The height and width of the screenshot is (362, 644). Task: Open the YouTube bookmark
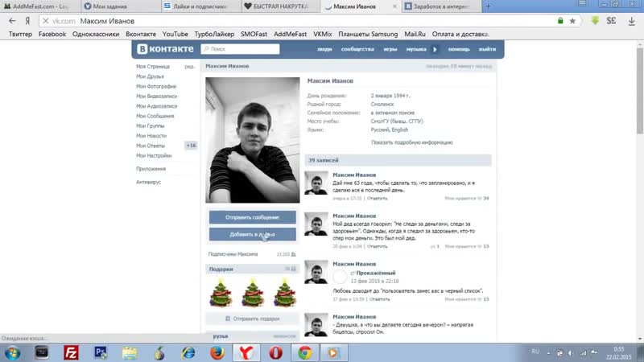coord(175,34)
